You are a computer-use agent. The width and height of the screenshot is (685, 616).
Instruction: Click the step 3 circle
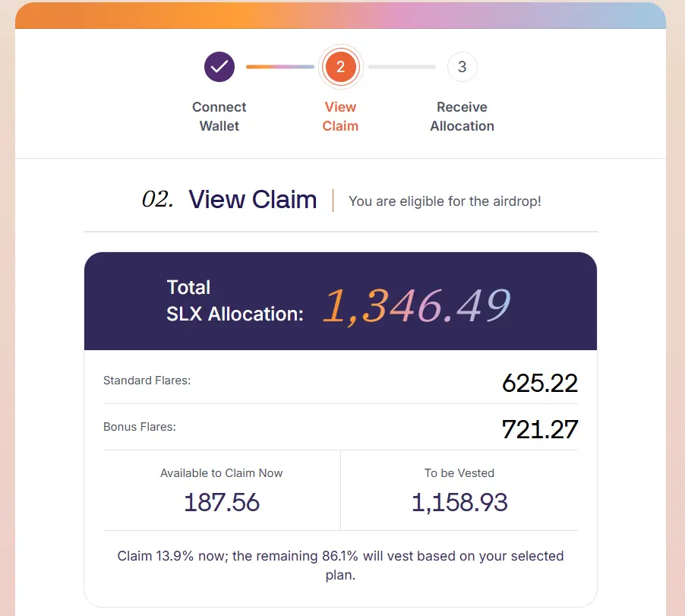click(x=462, y=67)
